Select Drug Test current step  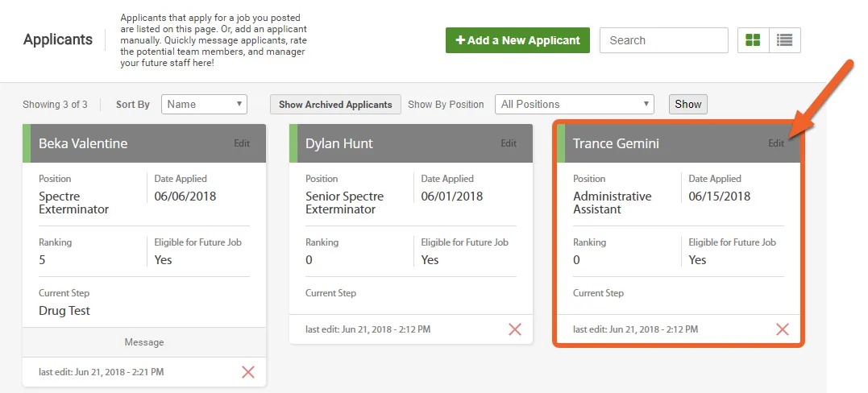pos(64,311)
